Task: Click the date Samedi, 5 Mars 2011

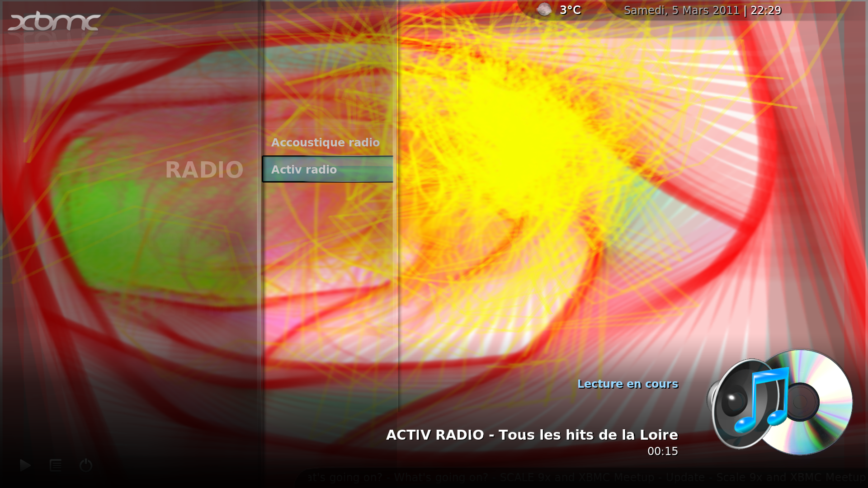Action: 681,10
